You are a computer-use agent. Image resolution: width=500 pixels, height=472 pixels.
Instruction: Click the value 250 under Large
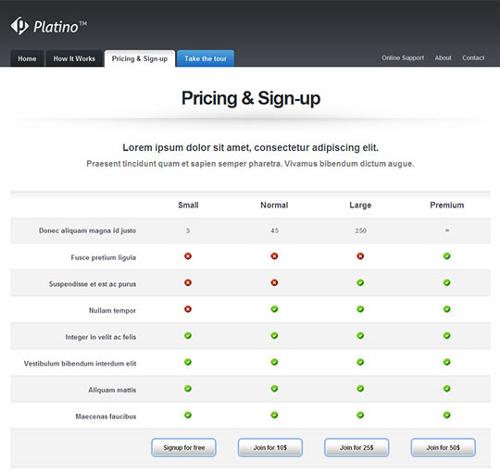point(361,231)
